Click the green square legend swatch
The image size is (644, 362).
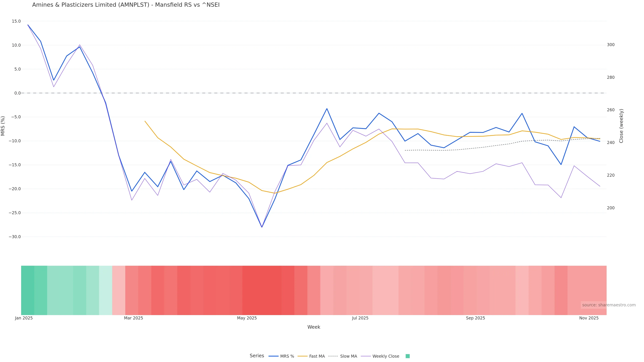pos(408,356)
